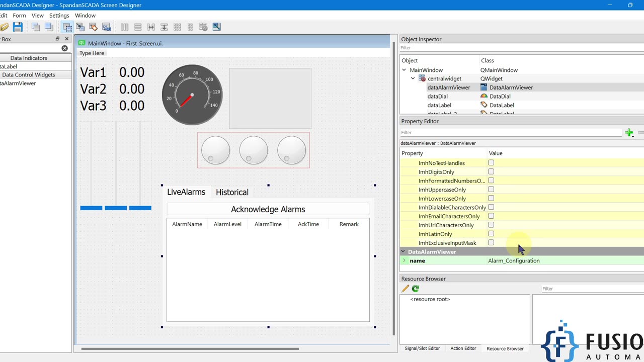Select the Edit Widgets mode icon
Screen dimensions: 644x362
67,27
